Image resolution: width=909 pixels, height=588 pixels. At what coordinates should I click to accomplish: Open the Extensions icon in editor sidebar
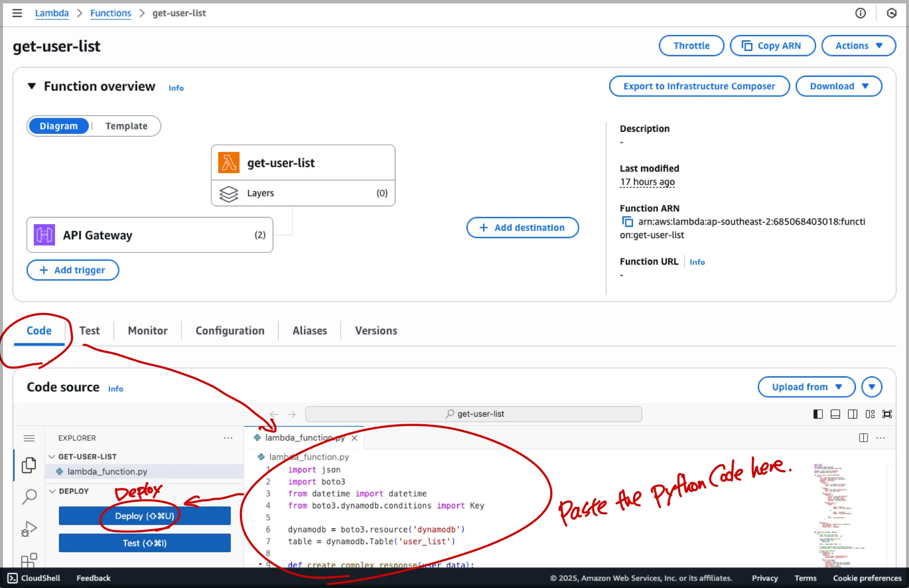pyautogui.click(x=29, y=560)
